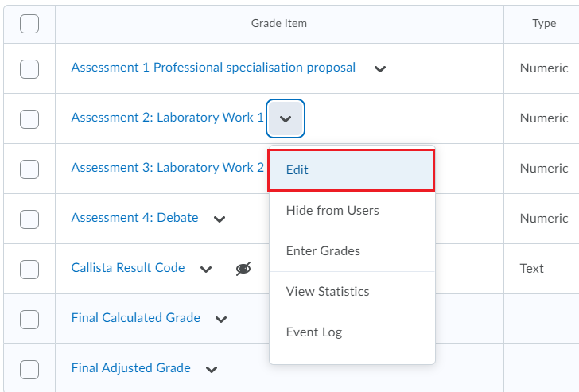Open View Statistics from the menu
579x392 pixels.
352,292
